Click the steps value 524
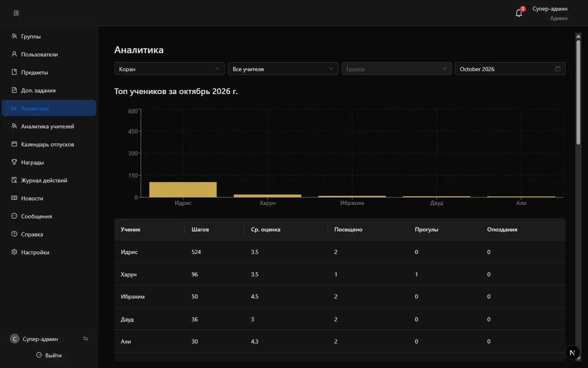The height and width of the screenshot is (368, 588). (x=196, y=252)
